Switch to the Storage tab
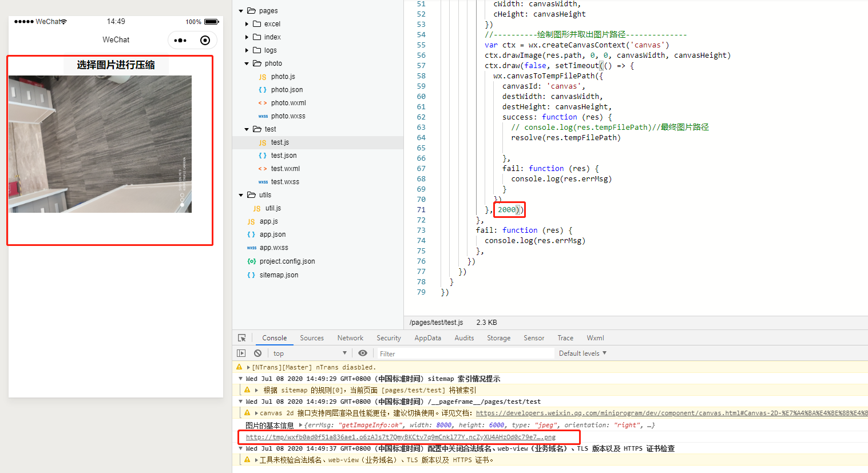The height and width of the screenshot is (473, 868). [498, 338]
